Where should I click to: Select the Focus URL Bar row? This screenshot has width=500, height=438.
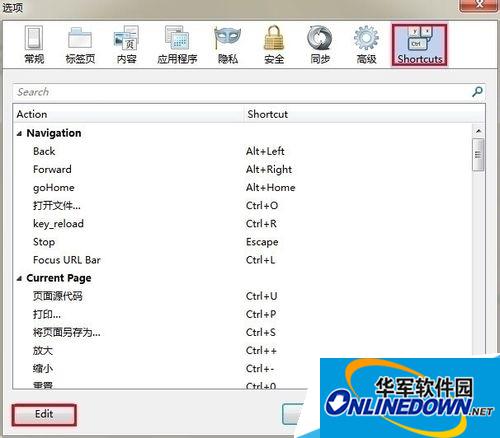(x=243, y=260)
